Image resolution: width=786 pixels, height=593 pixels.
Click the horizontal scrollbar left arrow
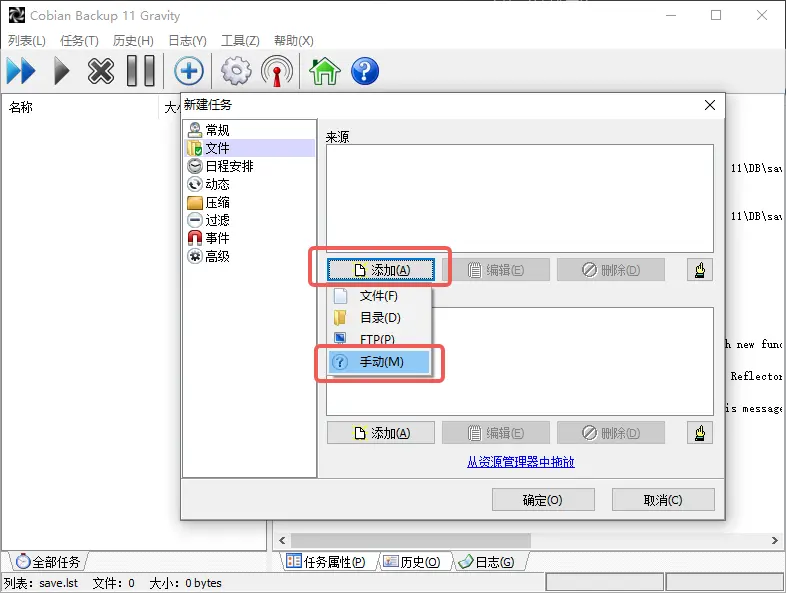(282, 540)
